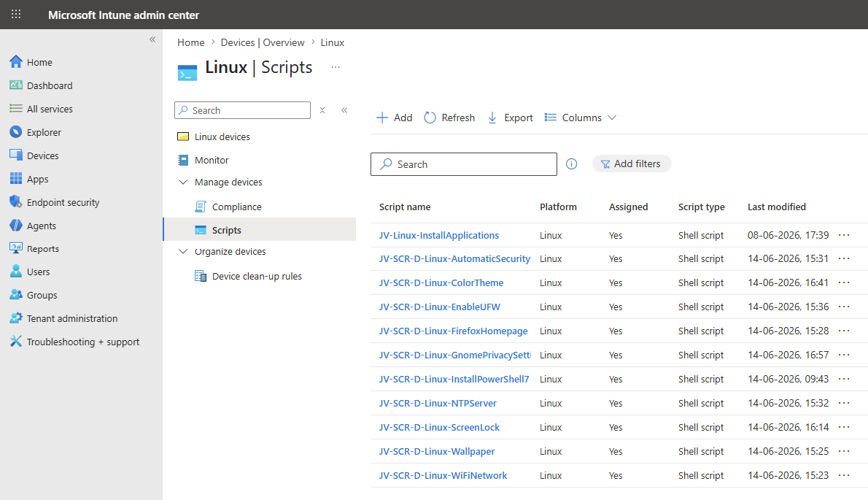Open script JV-SCR-D-Linux-GnomePrivacySetti
This screenshot has height=500, width=868.
click(x=455, y=354)
